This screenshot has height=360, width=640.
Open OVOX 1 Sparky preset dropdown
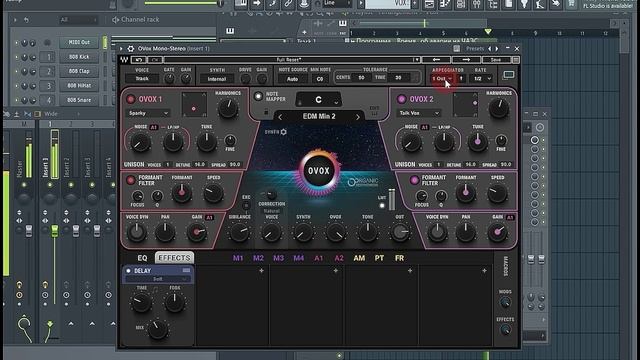coord(148,113)
